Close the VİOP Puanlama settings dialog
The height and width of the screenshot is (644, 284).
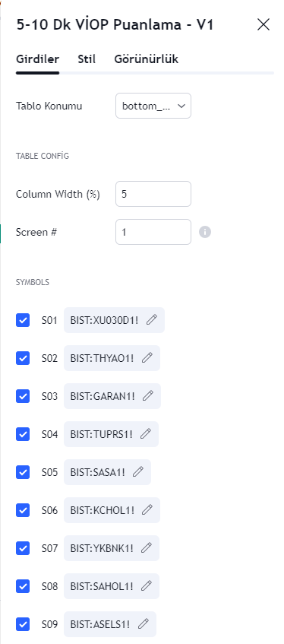pyautogui.click(x=263, y=24)
